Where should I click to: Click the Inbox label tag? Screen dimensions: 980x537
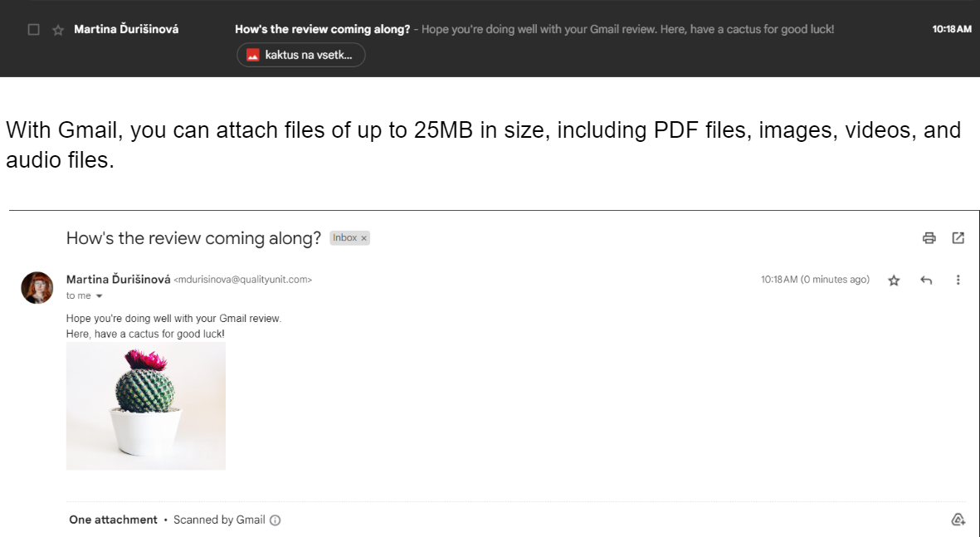coord(344,238)
